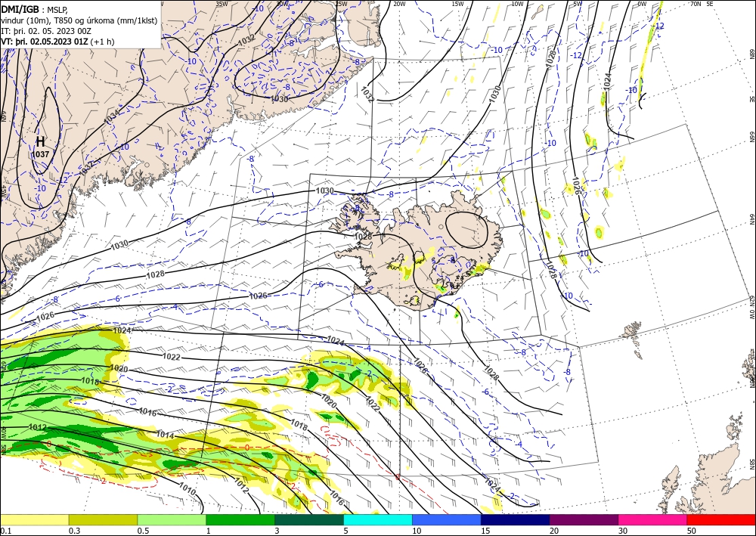This screenshot has width=756, height=536.
Task: Click the 'DMI/IGB' title text
Action: (20, 8)
